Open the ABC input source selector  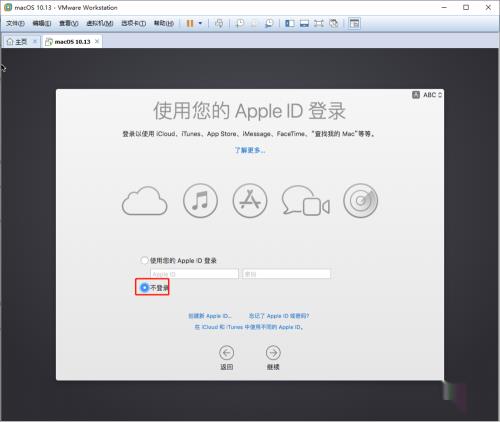click(x=427, y=95)
